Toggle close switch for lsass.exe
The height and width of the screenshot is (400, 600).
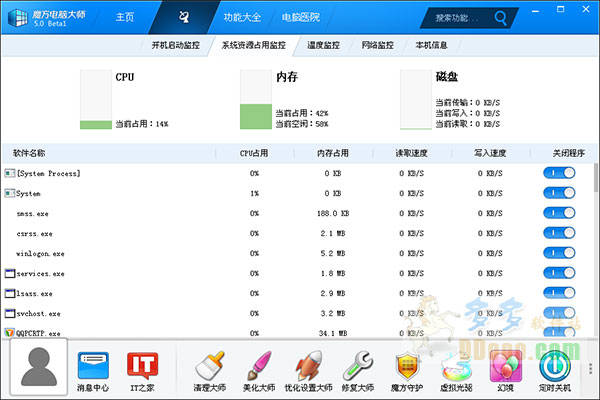[559, 293]
